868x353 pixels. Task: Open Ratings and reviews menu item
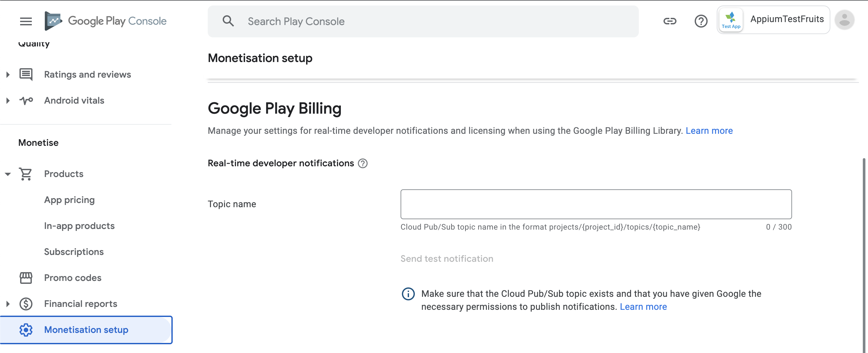87,74
